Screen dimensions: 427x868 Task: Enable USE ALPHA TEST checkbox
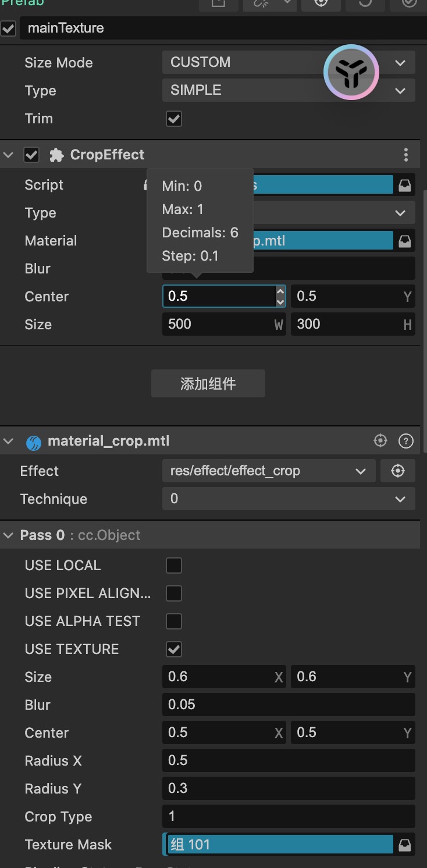pos(174,621)
